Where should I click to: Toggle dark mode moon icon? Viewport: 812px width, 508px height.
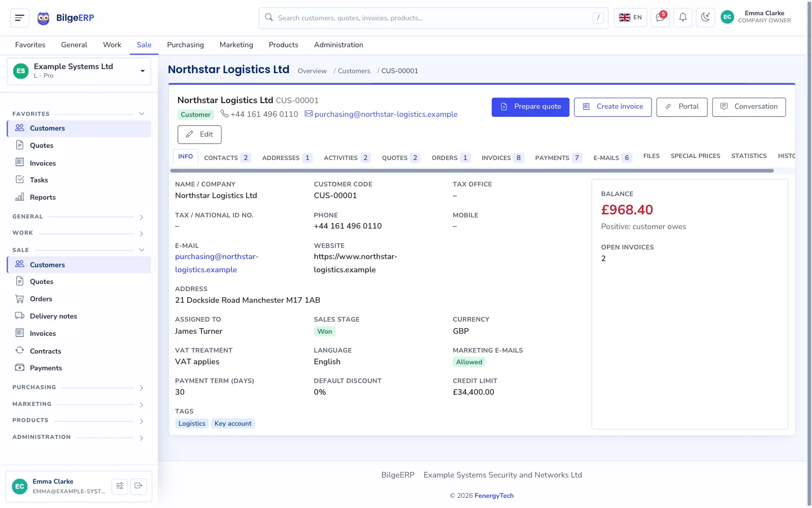pos(705,17)
